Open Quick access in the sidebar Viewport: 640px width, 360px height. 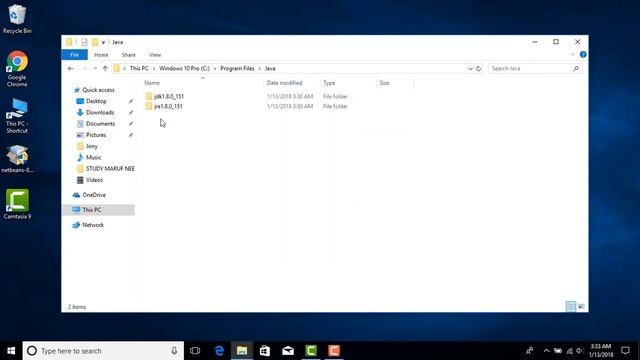(x=98, y=90)
